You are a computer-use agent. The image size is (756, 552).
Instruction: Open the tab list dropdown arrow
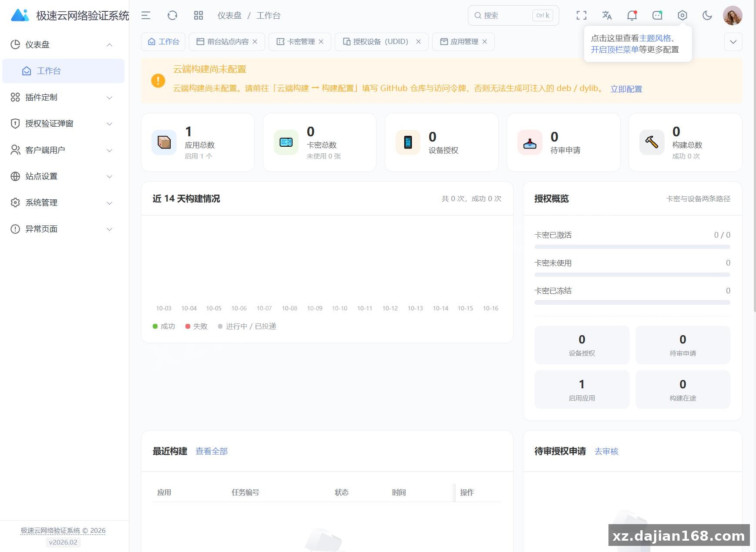pos(733,42)
